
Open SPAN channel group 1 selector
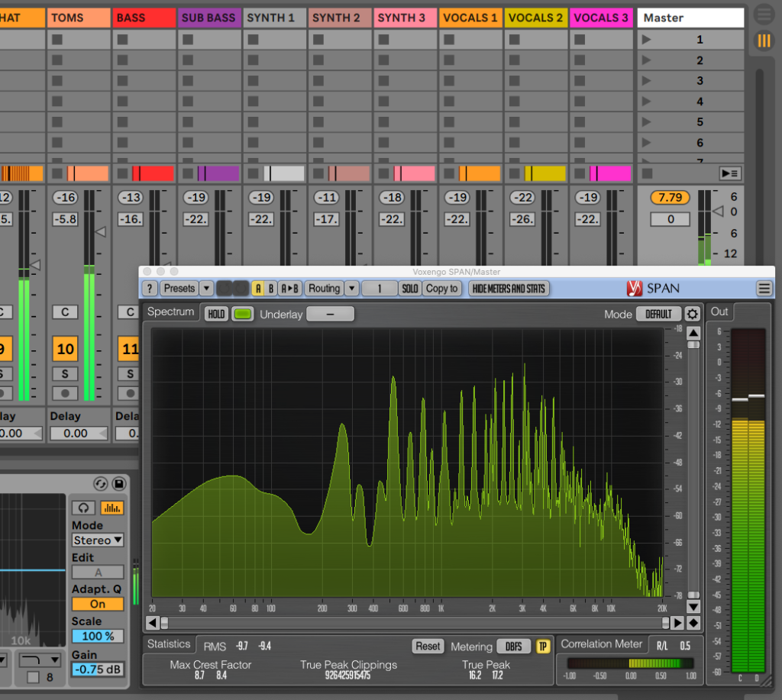[380, 289]
